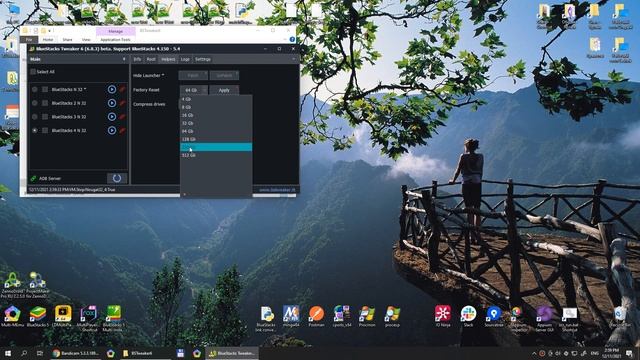
Task: Open the Multi-MEmu desktop shortcut
Action: click(x=12, y=317)
